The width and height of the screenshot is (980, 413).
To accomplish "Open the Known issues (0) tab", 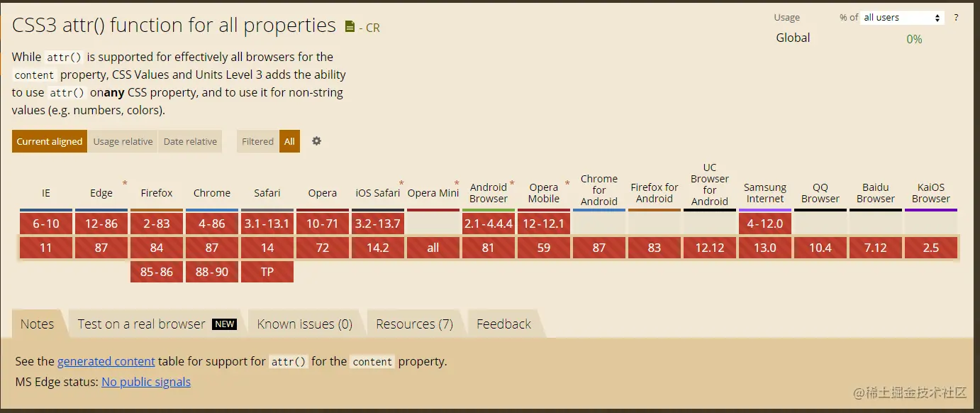I will pos(304,324).
